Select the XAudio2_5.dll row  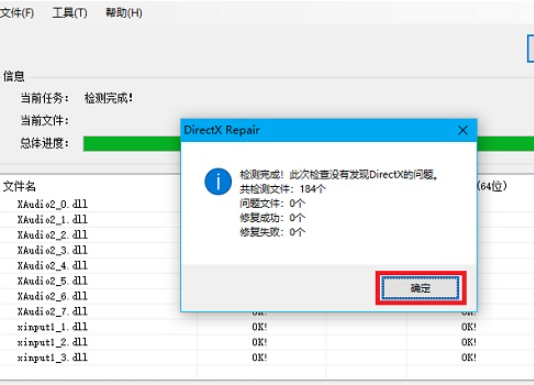(x=52, y=281)
